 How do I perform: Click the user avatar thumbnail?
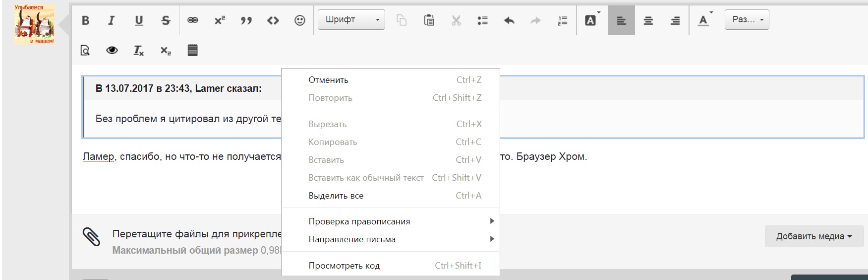coord(34,24)
